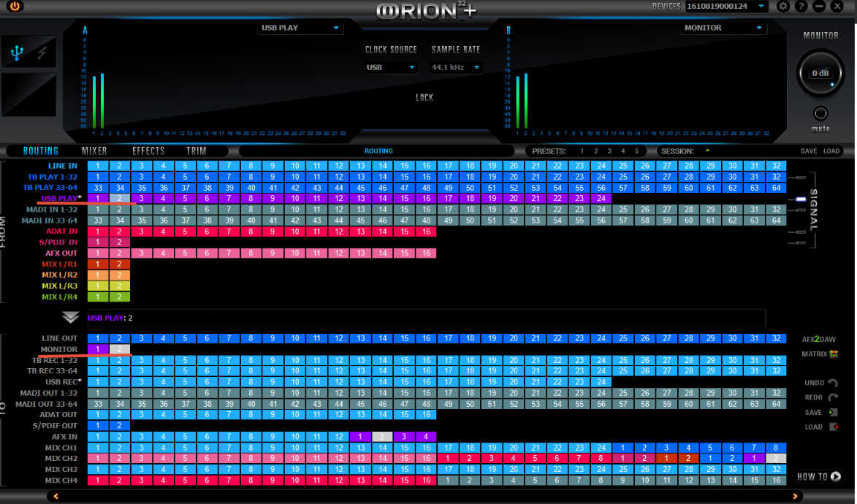The image size is (857, 504).
Task: Open the Matrix view icon
Action: 834,354
